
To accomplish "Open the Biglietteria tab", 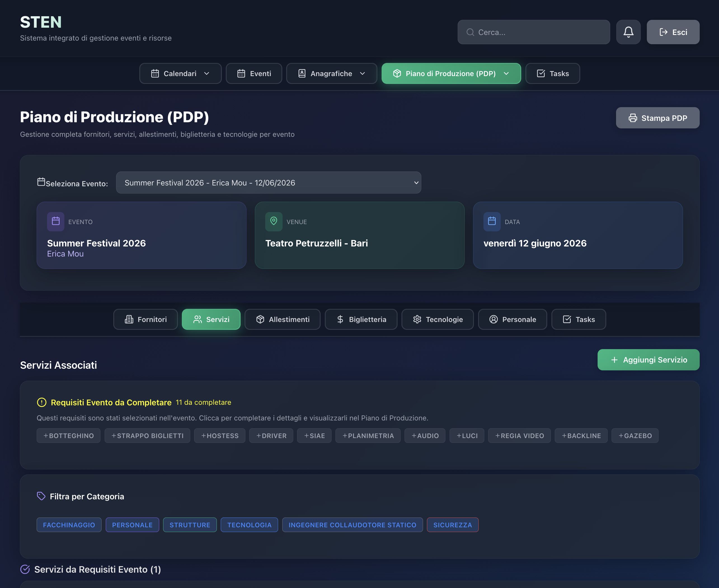I will coord(361,319).
